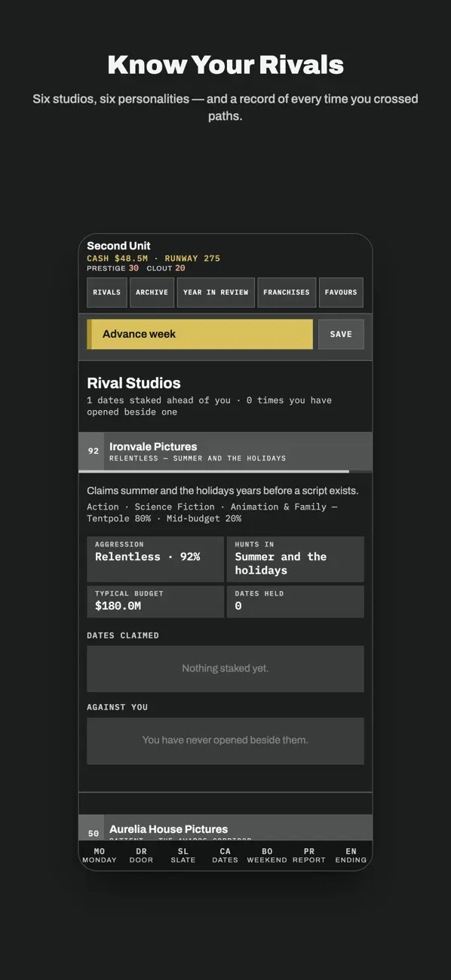The image size is (451, 980).
Task: Collapse the Ironvale Pictures studio header
Action: pyautogui.click(x=226, y=452)
